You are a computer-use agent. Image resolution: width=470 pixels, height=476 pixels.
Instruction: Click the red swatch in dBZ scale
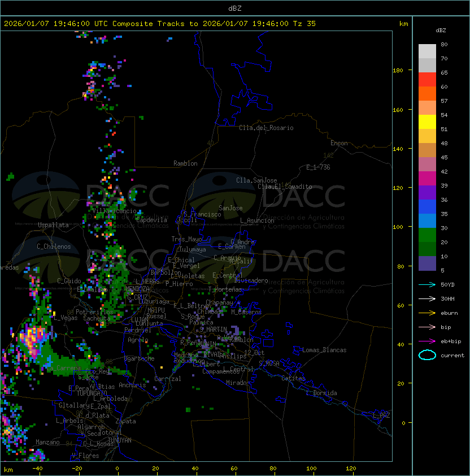pos(427,80)
